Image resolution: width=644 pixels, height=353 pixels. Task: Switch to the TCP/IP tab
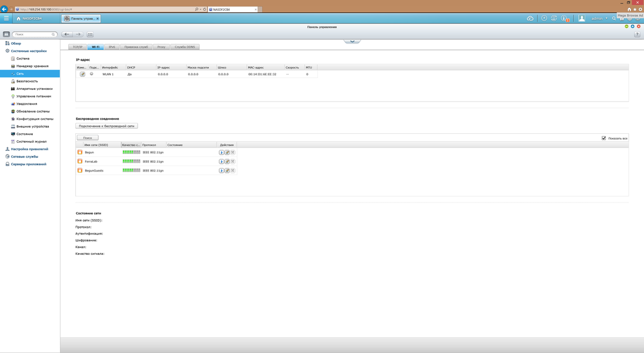[78, 47]
